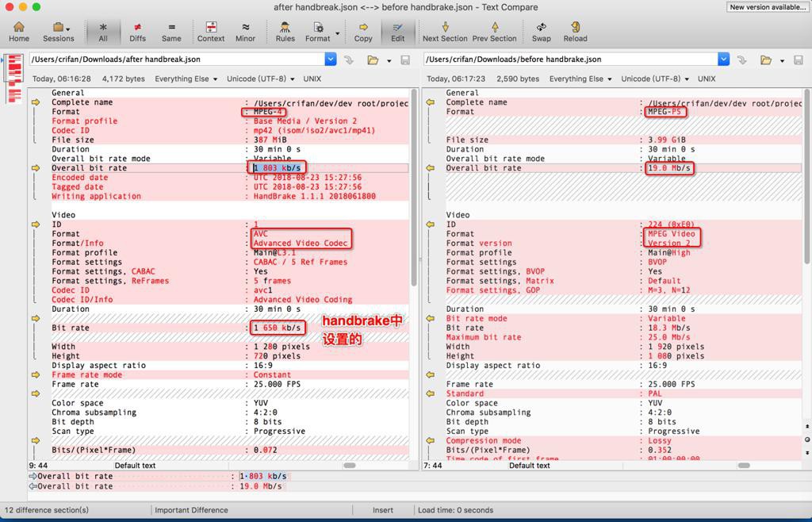Click the left pane save disk icon

pyautogui.click(x=405, y=60)
